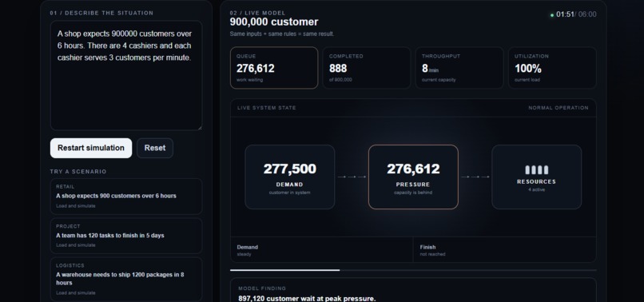The width and height of the screenshot is (644, 302).
Task: Select the Utilization 100% stat card
Action: click(x=552, y=68)
